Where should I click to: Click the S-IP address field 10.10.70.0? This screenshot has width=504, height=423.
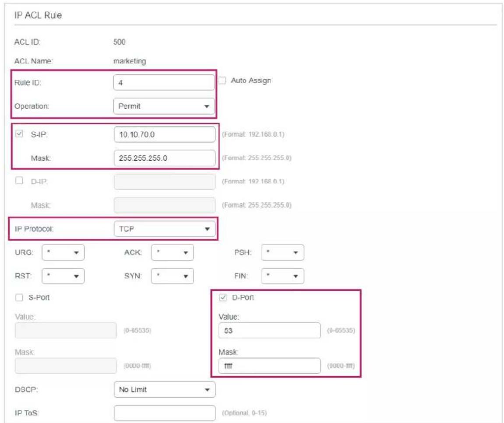click(x=165, y=134)
